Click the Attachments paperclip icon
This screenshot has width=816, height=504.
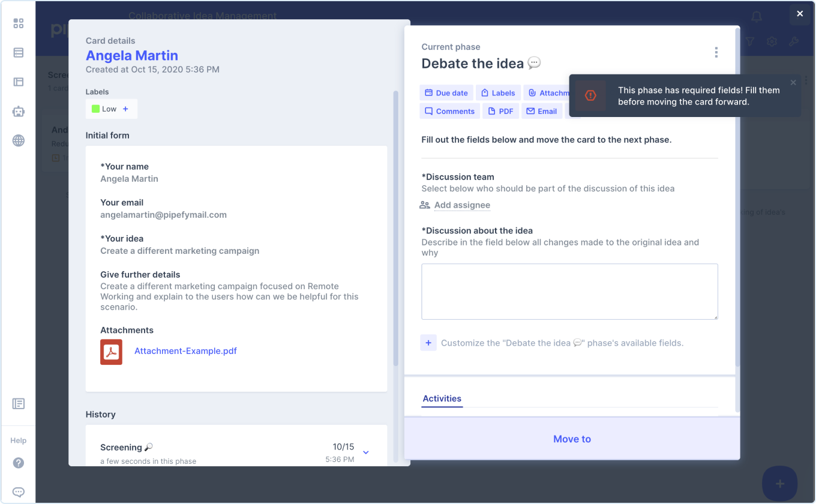[533, 92]
